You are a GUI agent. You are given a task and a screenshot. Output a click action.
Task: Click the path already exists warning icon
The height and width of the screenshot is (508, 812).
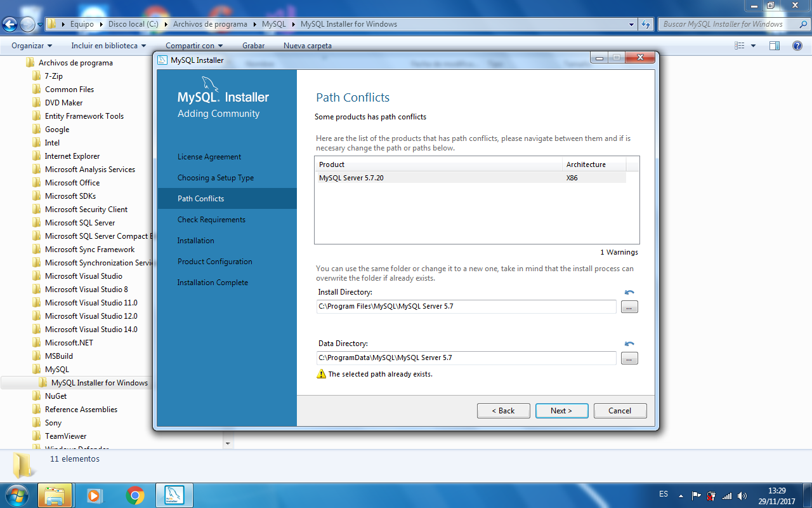(x=322, y=374)
